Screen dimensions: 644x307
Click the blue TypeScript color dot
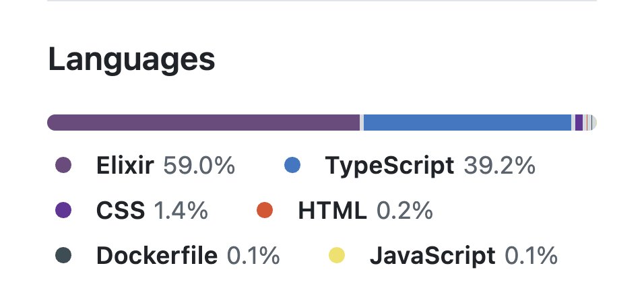(292, 165)
